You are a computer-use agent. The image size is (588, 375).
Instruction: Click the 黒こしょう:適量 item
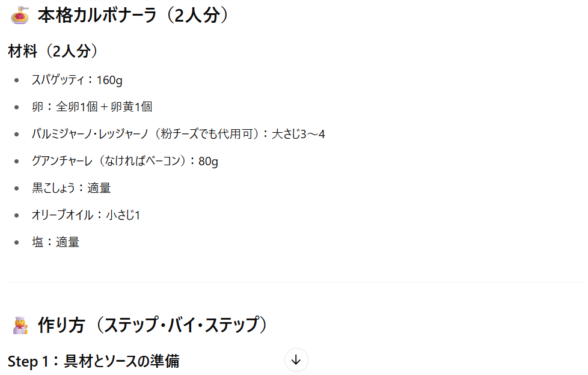pyautogui.click(x=72, y=188)
